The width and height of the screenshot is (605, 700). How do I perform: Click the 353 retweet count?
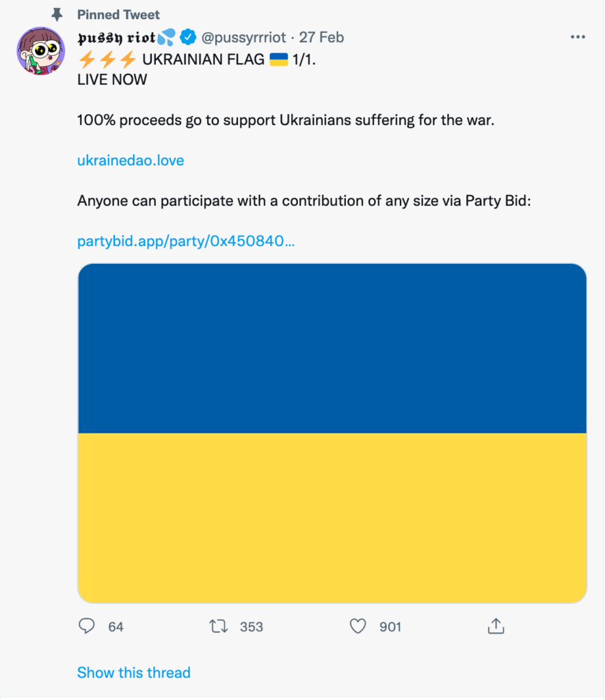[252, 627]
